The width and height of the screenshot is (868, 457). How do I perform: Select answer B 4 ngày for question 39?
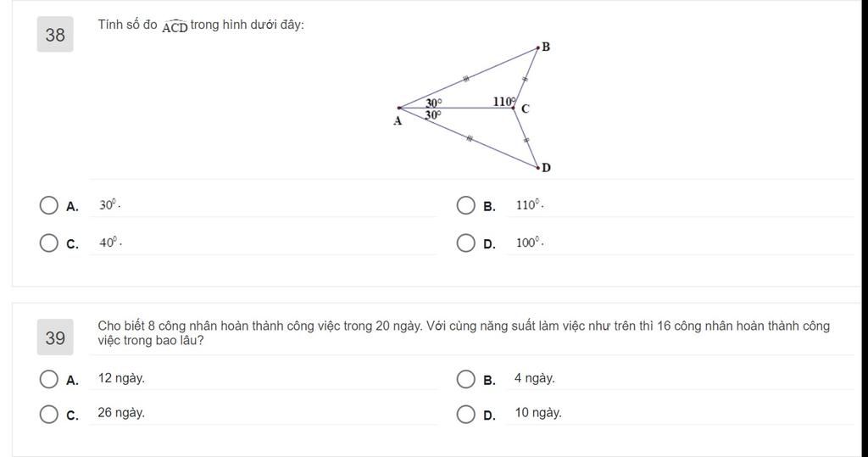point(465,379)
